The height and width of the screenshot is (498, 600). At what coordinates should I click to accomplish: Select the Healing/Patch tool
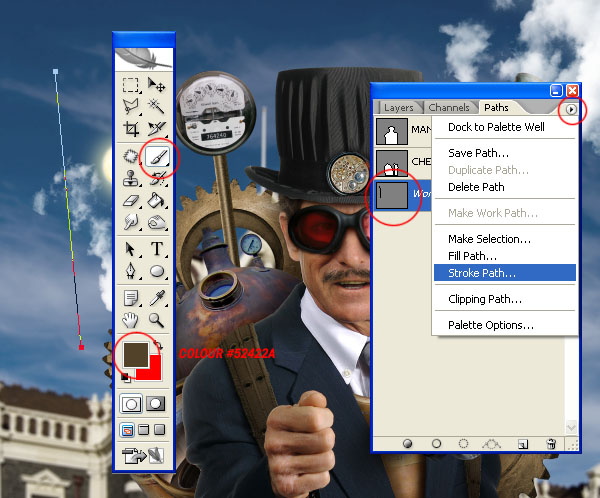[x=130, y=156]
